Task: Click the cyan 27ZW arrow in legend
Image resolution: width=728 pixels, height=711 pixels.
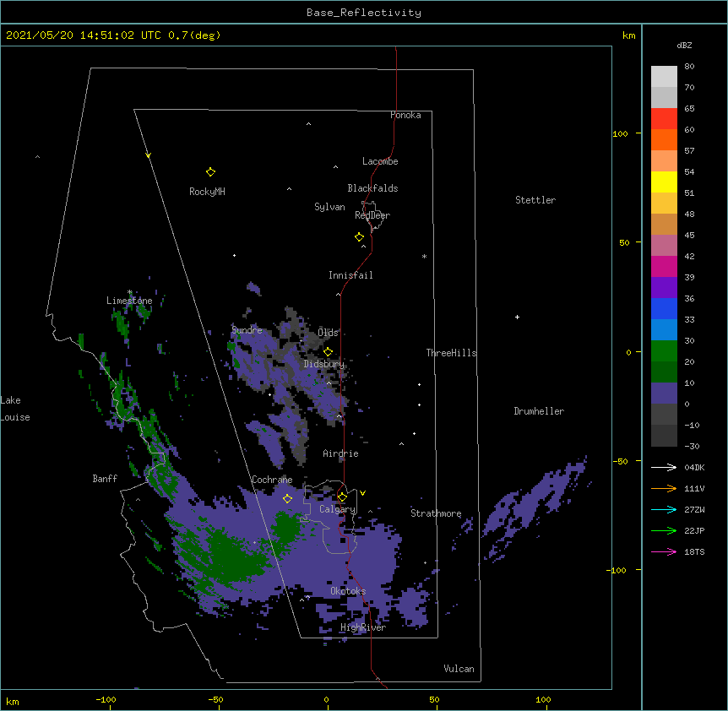Action: (x=664, y=509)
